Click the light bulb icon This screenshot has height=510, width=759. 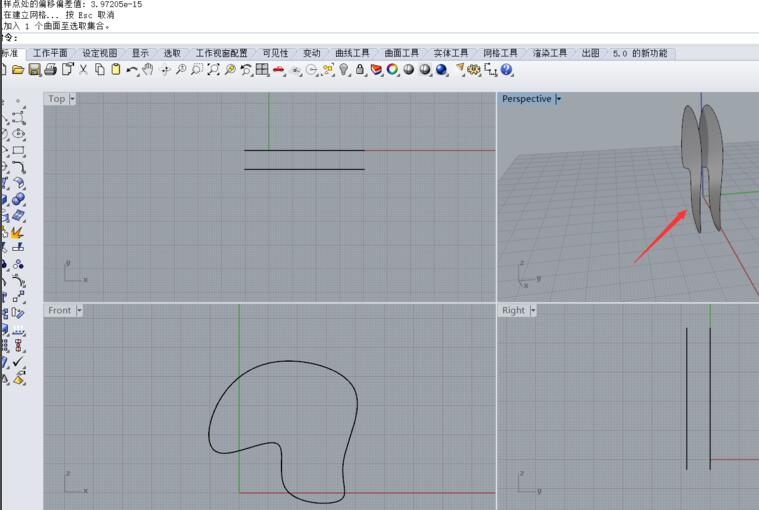pos(344,70)
